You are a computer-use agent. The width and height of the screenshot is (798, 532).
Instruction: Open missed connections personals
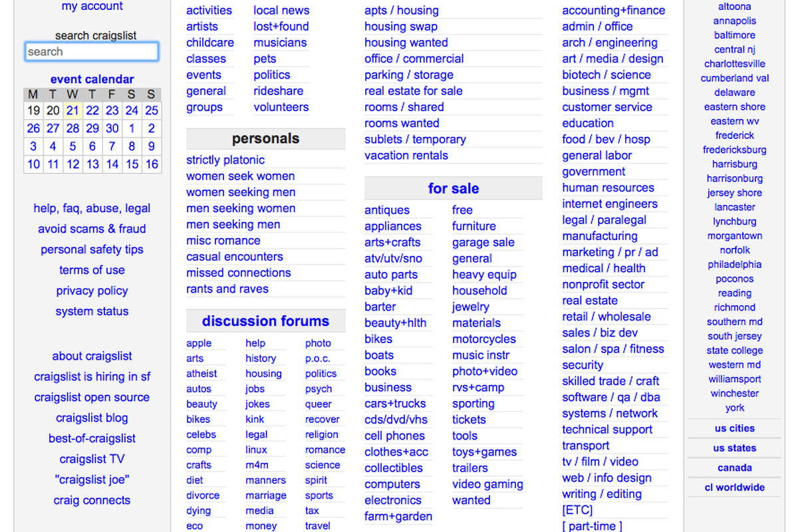click(239, 273)
